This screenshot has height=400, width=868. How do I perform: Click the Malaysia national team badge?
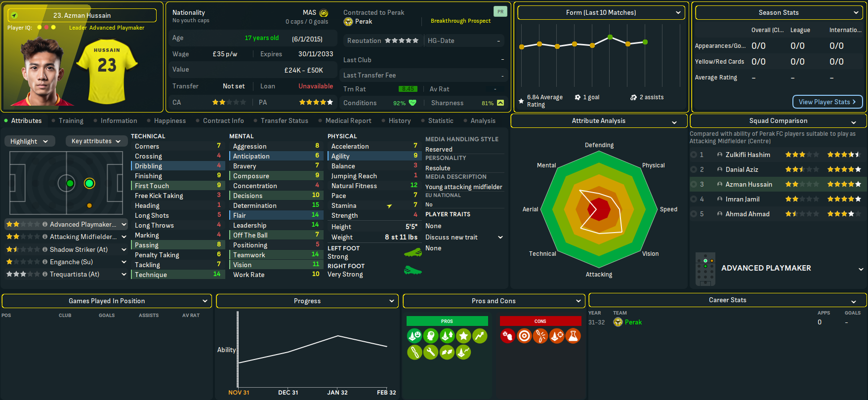pos(324,13)
